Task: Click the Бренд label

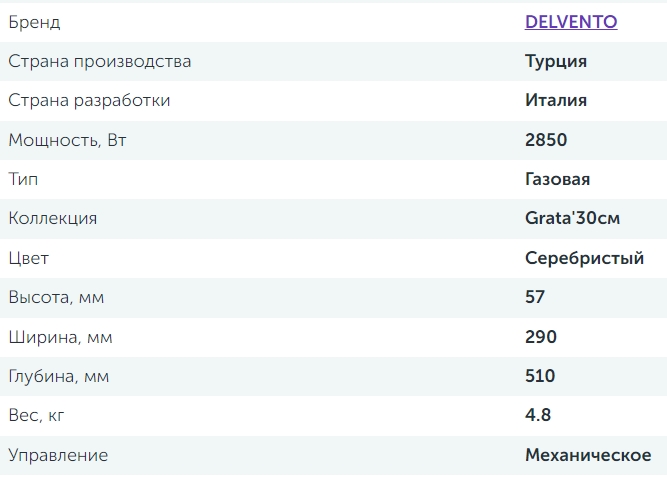Action: pyautogui.click(x=34, y=22)
